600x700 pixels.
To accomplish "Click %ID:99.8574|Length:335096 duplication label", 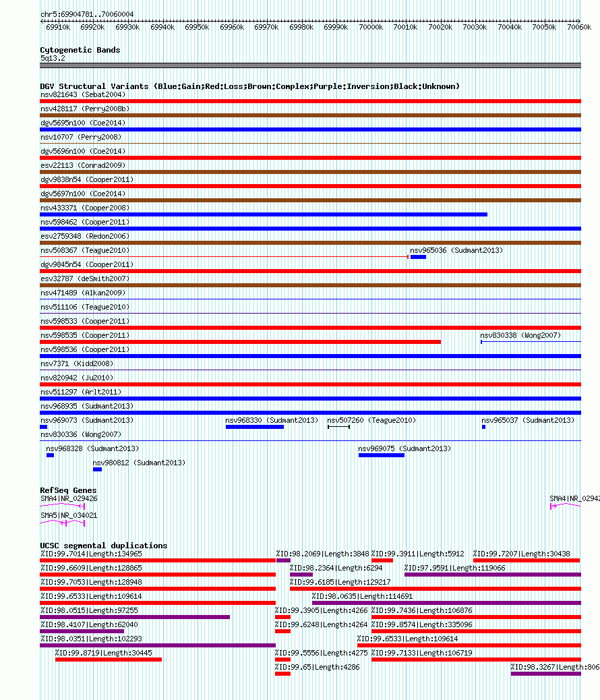I will point(422,624).
